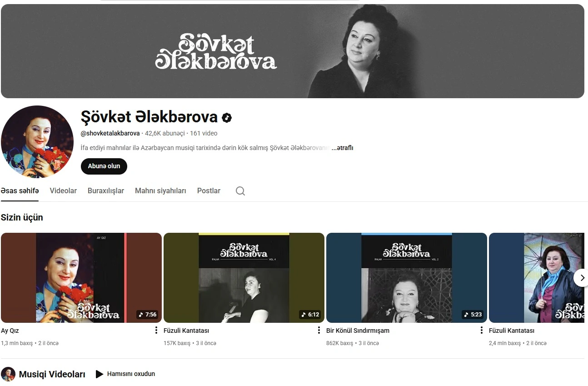Open the Buraxılışlar tab

(x=106, y=191)
